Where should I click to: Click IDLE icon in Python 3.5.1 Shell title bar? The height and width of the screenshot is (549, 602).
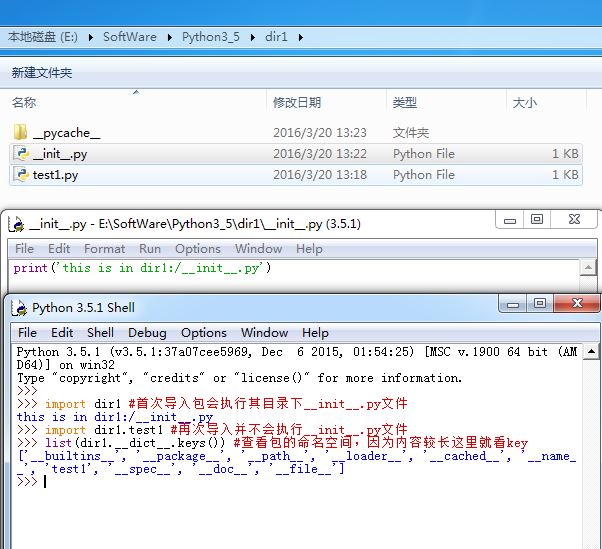19,308
